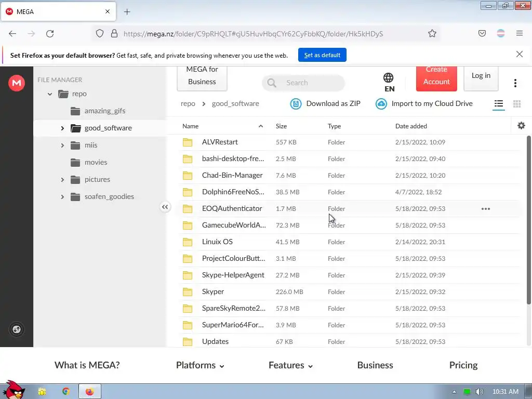Viewport: 532px width, 399px height.
Task: Navigate to repo in the breadcrumb
Action: pyautogui.click(x=188, y=103)
